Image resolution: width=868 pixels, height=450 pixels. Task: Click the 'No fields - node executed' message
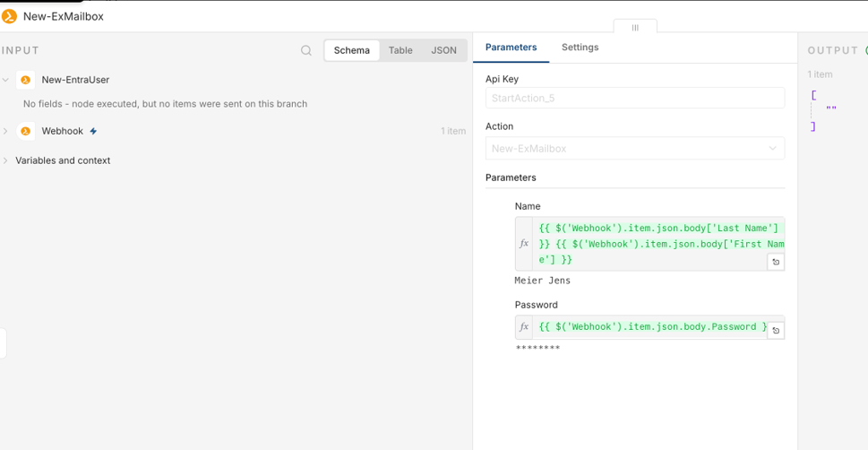165,104
